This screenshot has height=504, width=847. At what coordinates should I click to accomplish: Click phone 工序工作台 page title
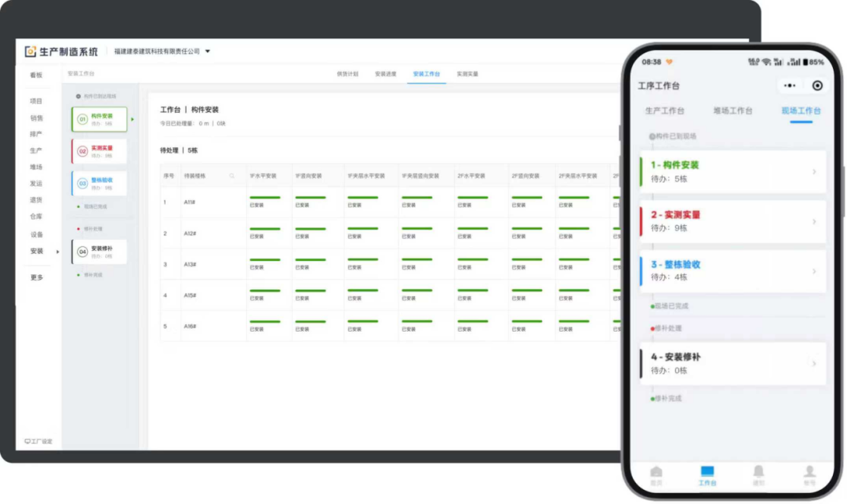point(659,85)
